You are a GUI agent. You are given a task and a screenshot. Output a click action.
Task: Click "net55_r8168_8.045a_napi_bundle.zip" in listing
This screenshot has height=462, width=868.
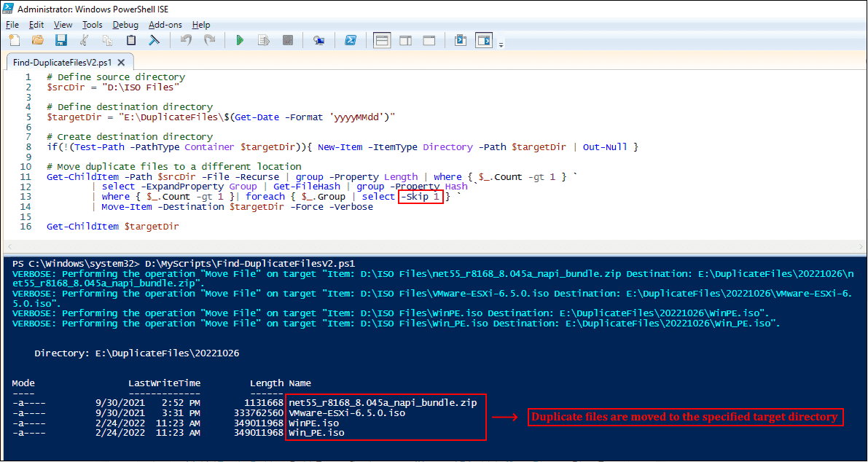point(383,403)
